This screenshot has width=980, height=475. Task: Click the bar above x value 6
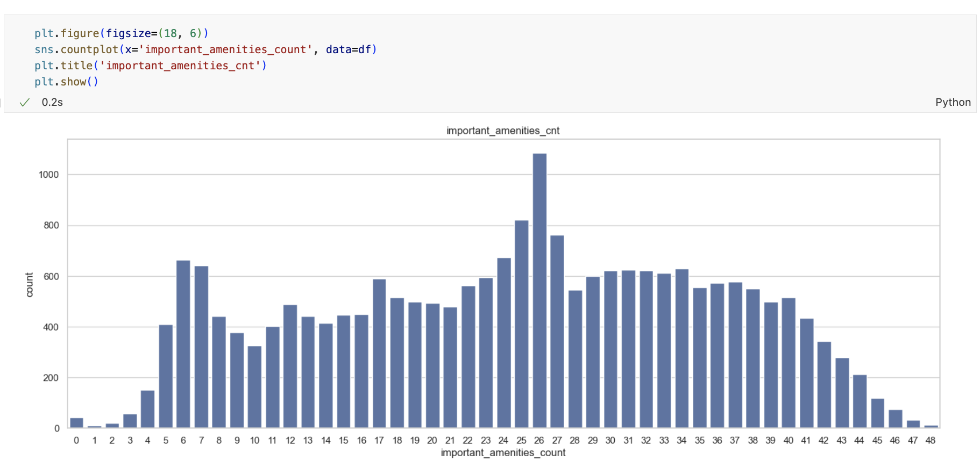click(183, 344)
